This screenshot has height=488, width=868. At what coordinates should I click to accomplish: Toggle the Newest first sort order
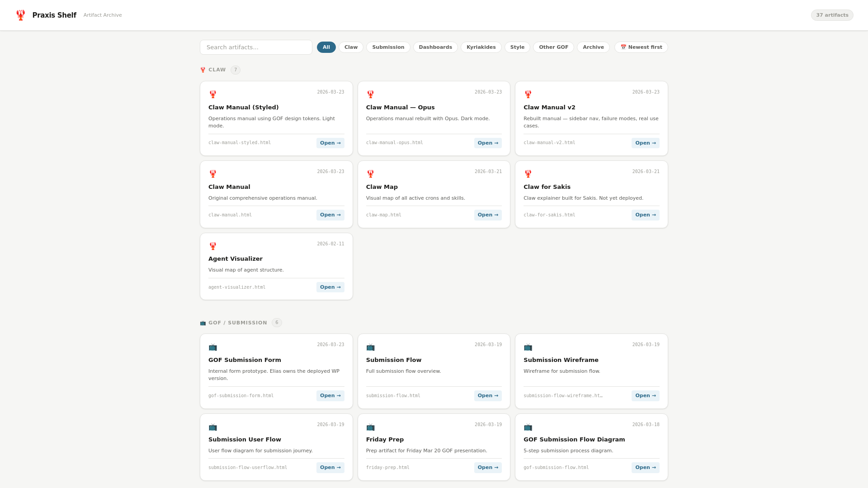click(641, 47)
